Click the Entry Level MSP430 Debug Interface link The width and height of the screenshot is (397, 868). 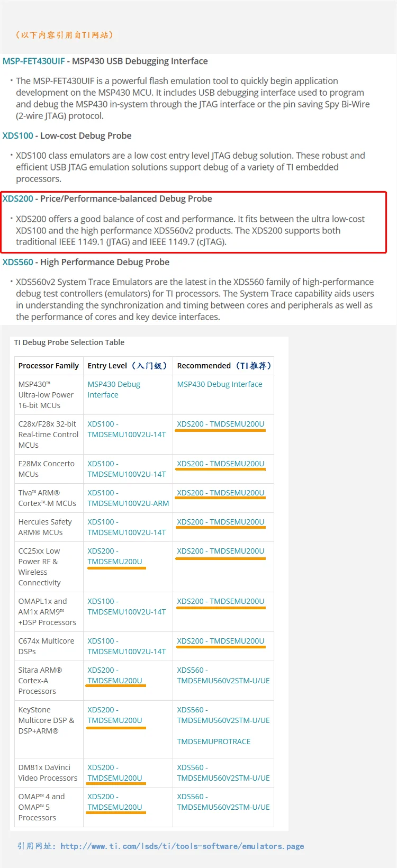pos(114,390)
